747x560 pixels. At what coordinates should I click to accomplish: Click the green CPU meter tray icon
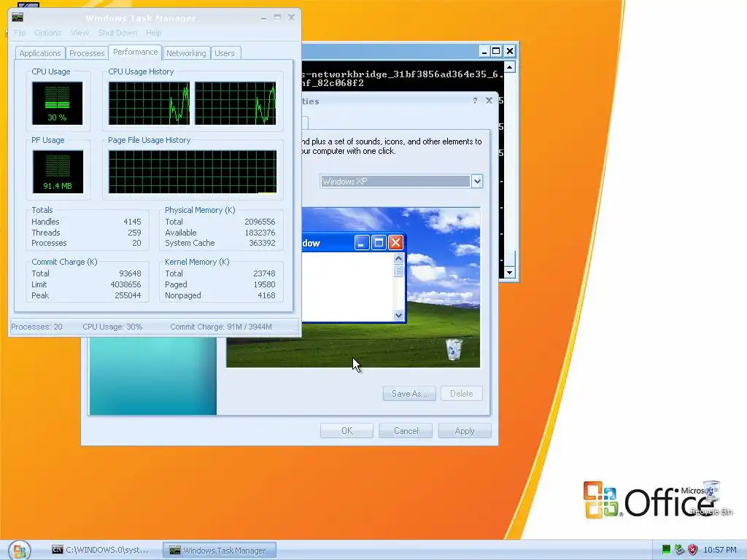pyautogui.click(x=667, y=550)
